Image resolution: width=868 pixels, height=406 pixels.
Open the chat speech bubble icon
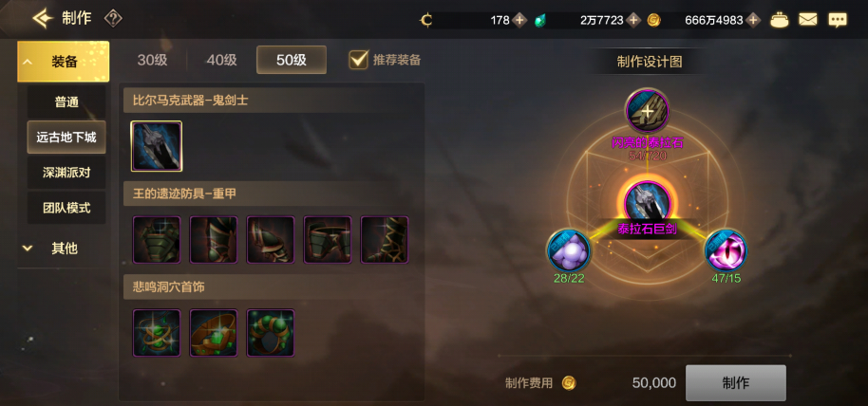pyautogui.click(x=837, y=21)
